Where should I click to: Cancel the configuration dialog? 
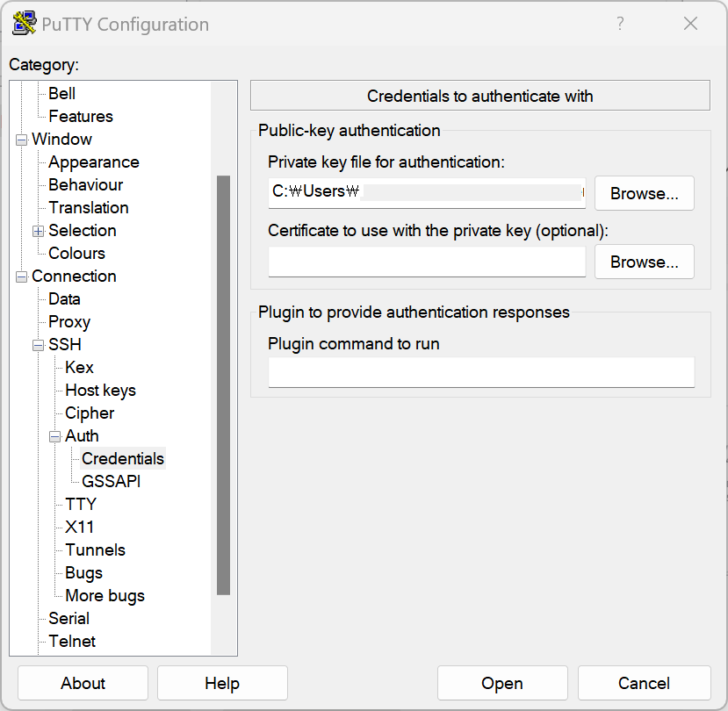[645, 683]
